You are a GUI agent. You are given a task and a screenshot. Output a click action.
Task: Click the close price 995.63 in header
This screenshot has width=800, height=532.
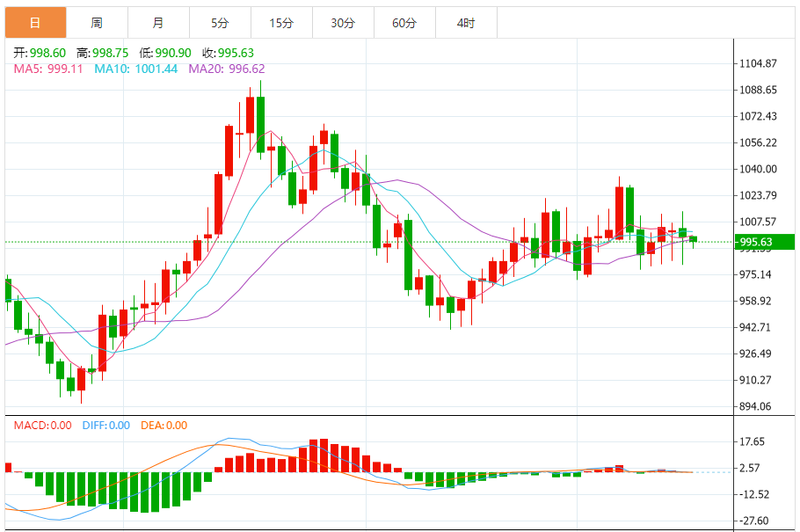point(236,53)
